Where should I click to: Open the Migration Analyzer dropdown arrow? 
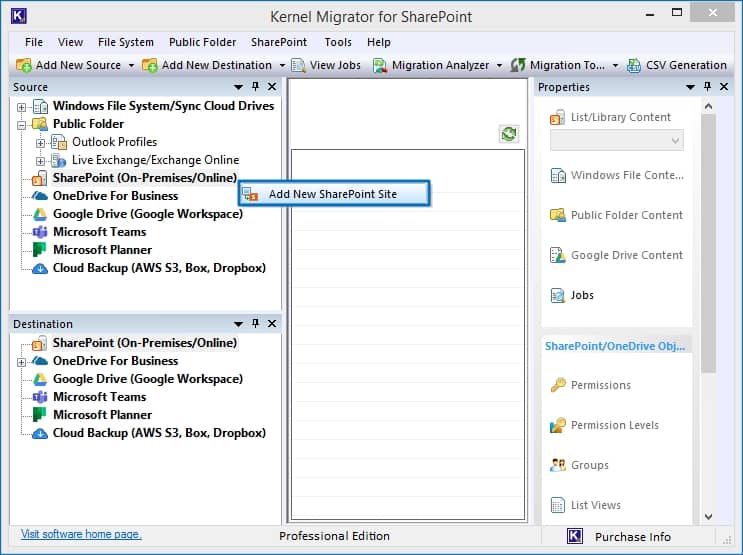499,65
